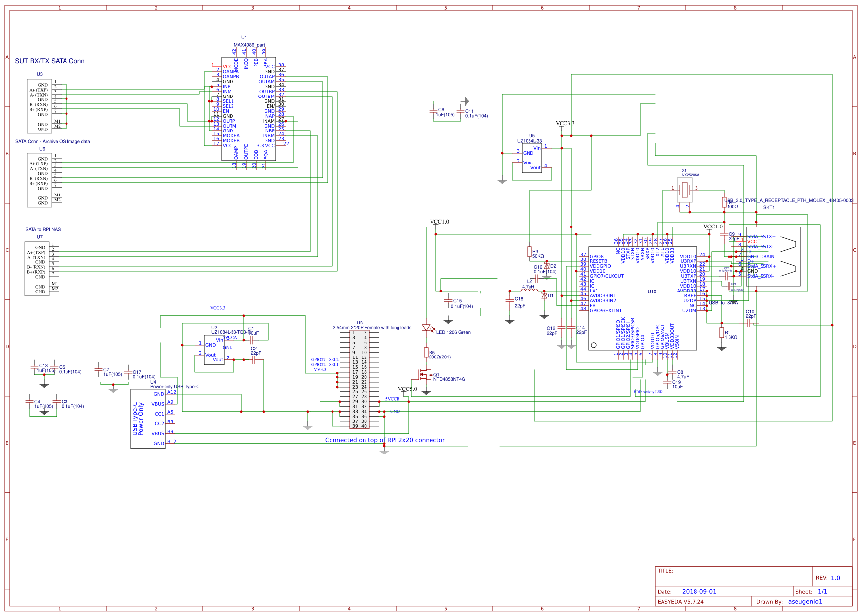Click the R5 200Ω resistor symbol
This screenshot has height=616, width=862.
click(x=426, y=352)
